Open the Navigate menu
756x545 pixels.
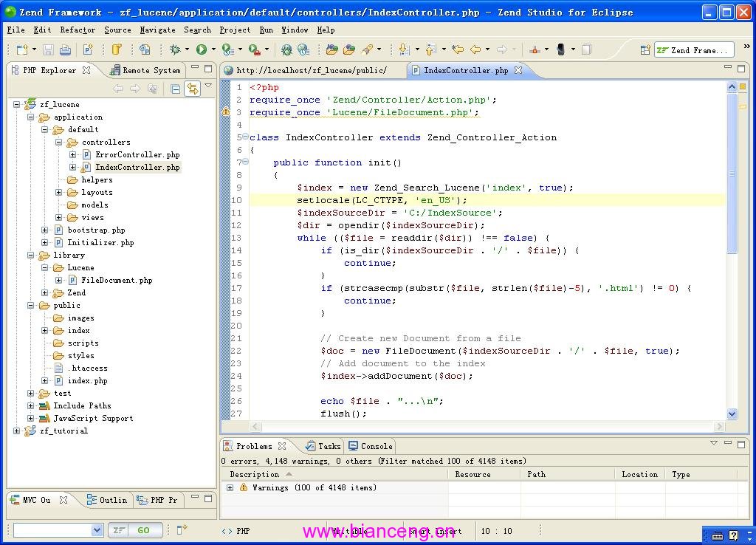pos(158,30)
